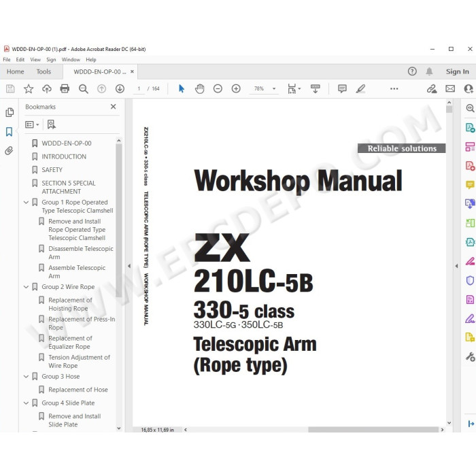Select the Highlight pen tool
This screenshot has width=476, height=476.
(x=360, y=88)
